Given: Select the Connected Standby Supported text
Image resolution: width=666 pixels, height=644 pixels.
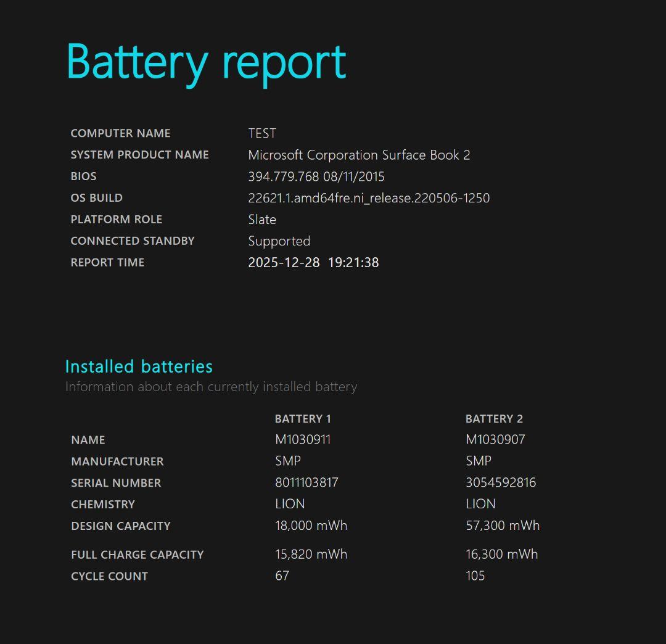Looking at the screenshot, I should [279, 241].
